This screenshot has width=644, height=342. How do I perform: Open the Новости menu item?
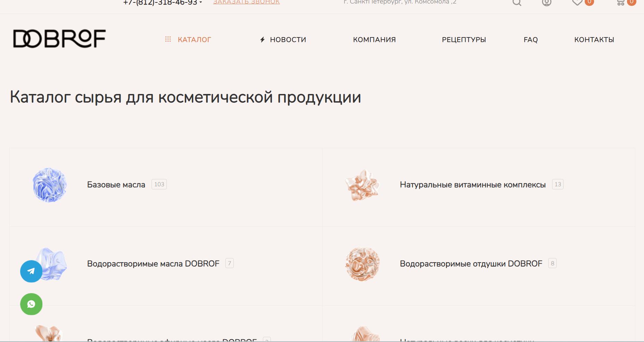(x=288, y=40)
